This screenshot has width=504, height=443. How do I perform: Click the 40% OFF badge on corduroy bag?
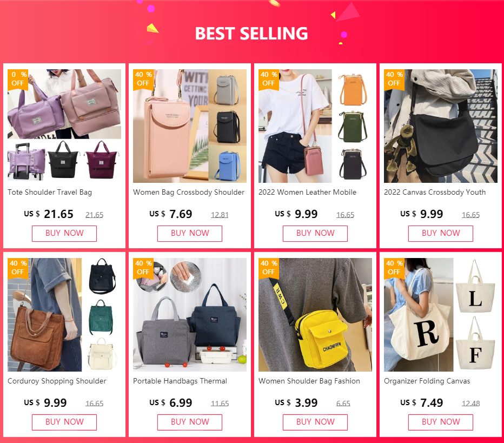(x=18, y=267)
